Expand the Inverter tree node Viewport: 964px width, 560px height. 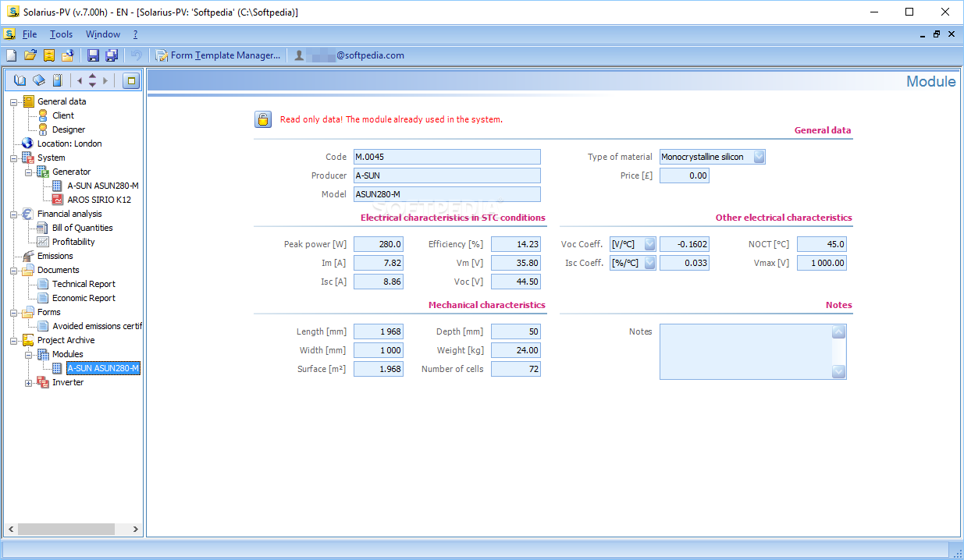(29, 382)
